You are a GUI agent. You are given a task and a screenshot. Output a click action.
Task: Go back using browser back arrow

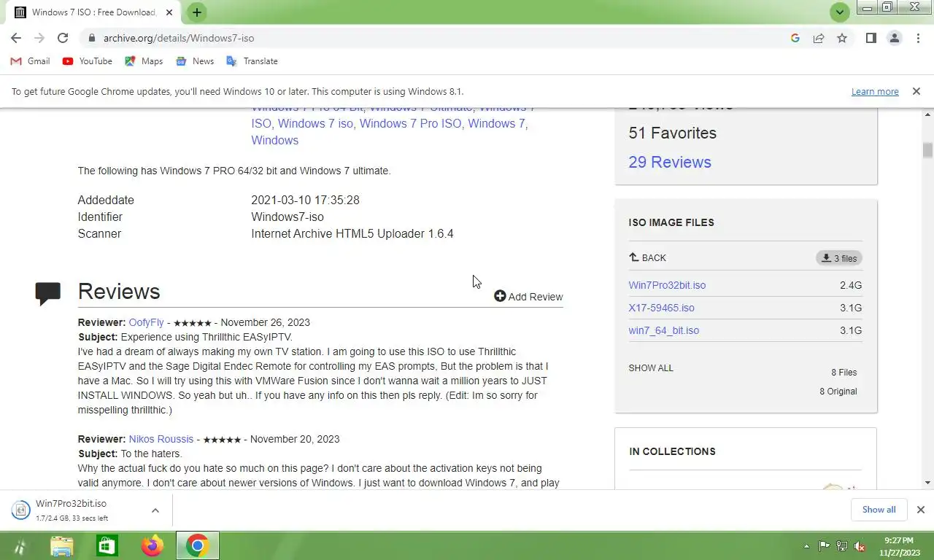click(x=16, y=38)
